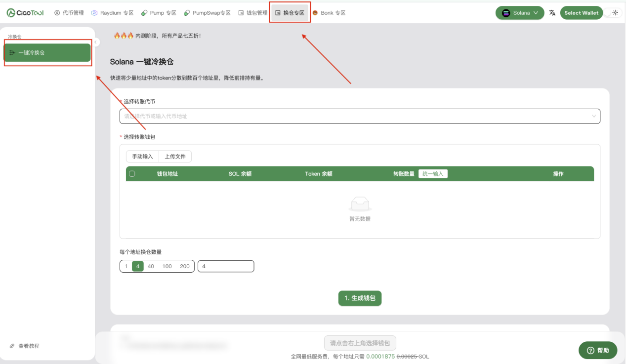The width and height of the screenshot is (626, 364).
Task: Open the Bonk 专区 menu
Action: (329, 13)
